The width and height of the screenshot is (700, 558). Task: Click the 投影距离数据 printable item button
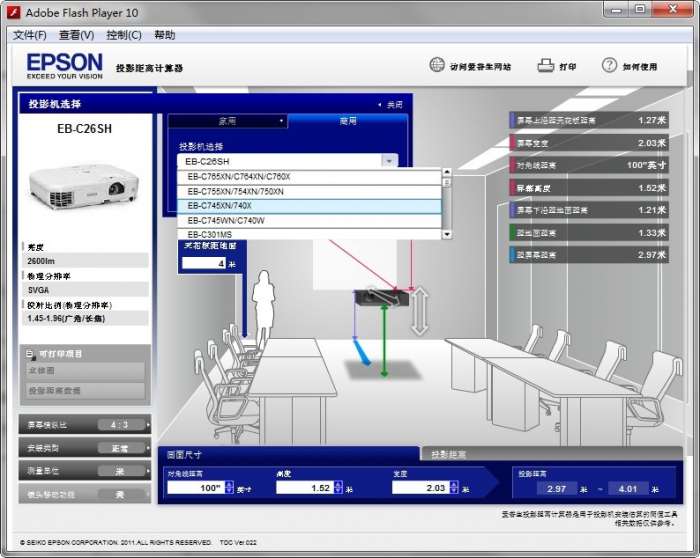(x=85, y=391)
